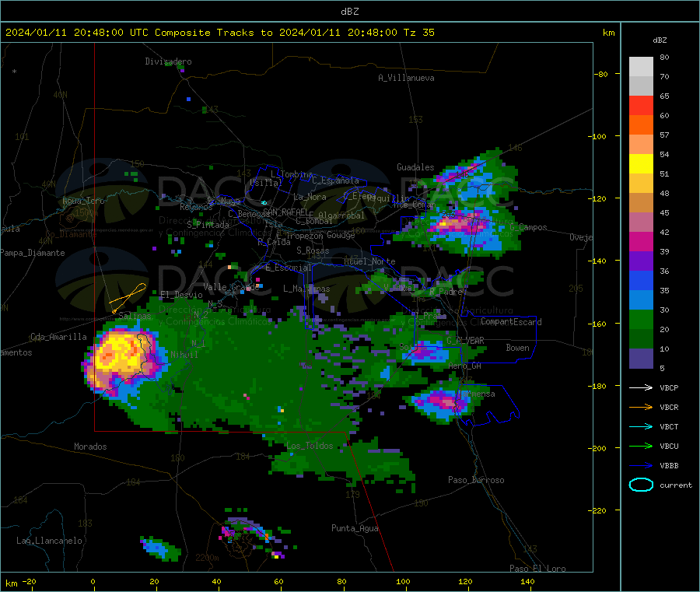
Task: Click the 'Tz 35' text in header
Action: click(418, 33)
